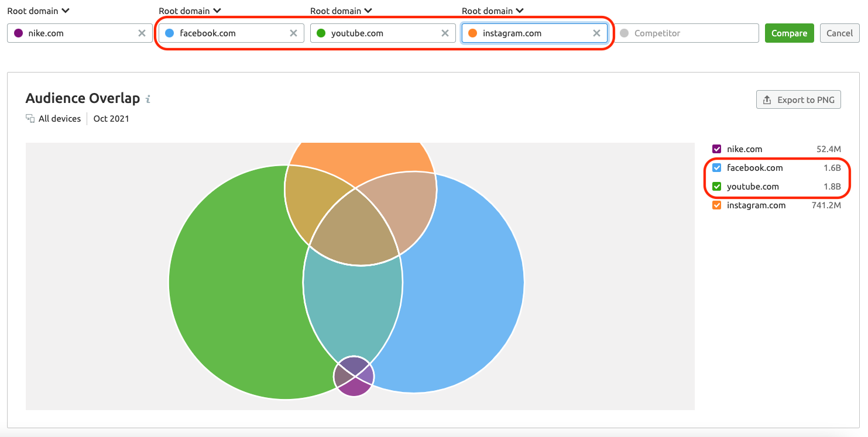Screen dimensions: 868x437
Task: Click the 1.8B value for youtube.com
Action: [832, 187]
